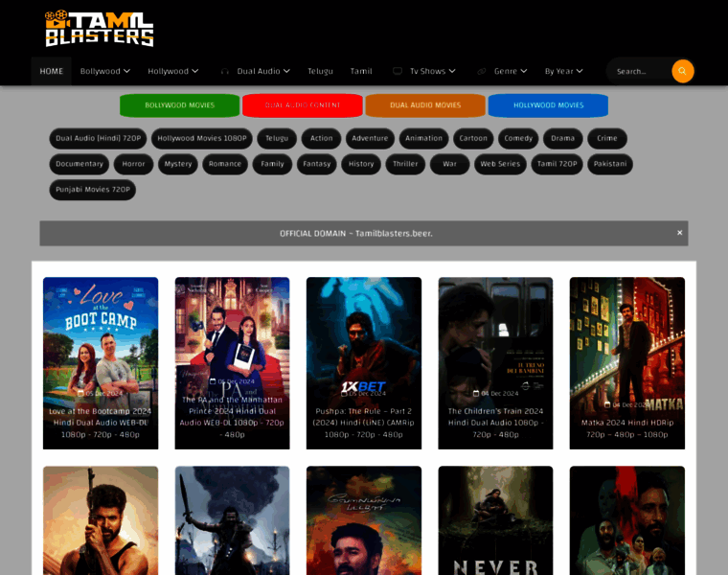Open the warrior with sword poster
728x575 pixels.
232,520
